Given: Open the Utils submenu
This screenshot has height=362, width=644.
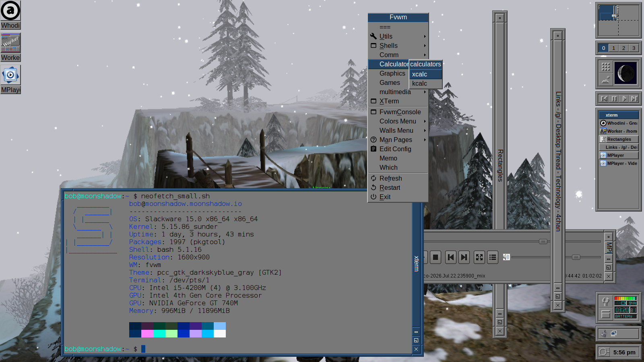Looking at the screenshot, I should pyautogui.click(x=398, y=36).
